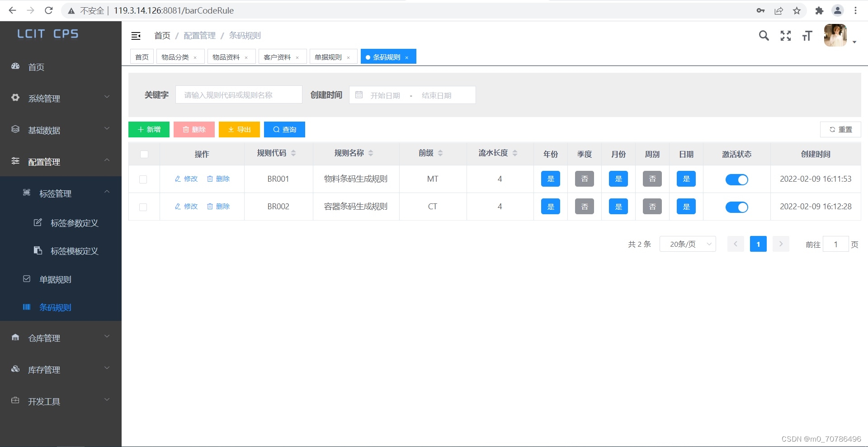Type in the 关键字 keyword input field
Screen dimensions: 868x447
239,94
